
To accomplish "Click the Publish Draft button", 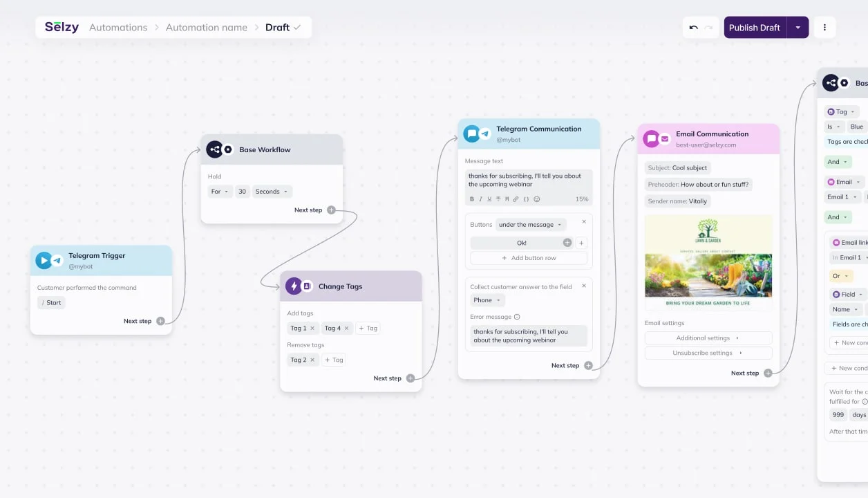I will (x=754, y=27).
